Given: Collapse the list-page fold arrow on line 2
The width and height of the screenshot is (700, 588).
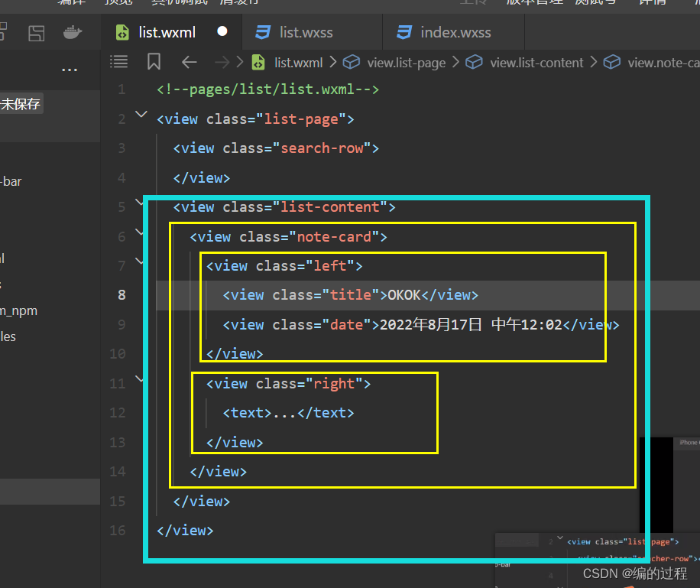Looking at the screenshot, I should pyautogui.click(x=141, y=115).
